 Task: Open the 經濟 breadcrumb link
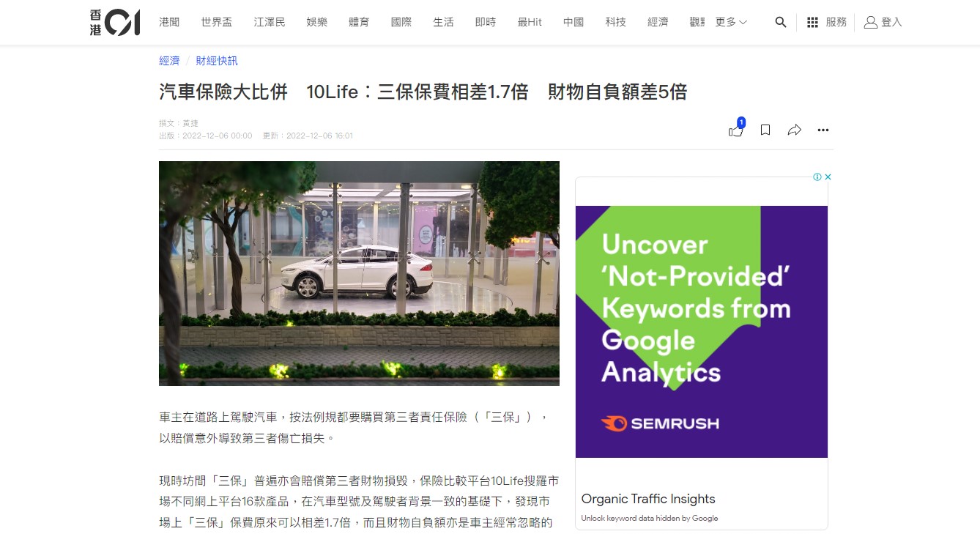tap(169, 61)
